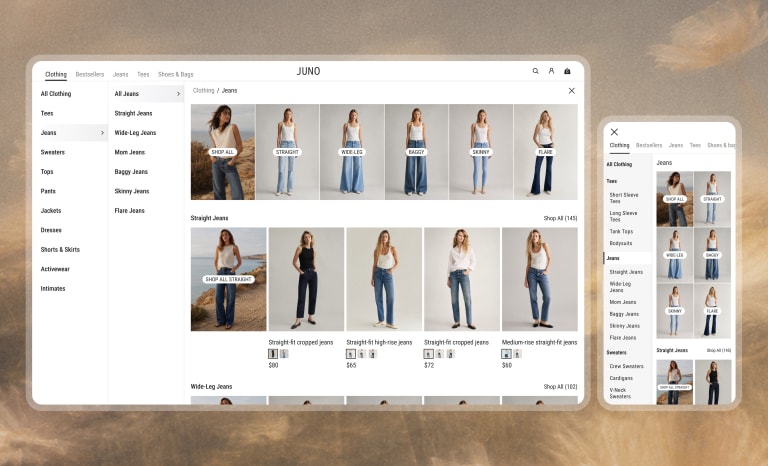
Task: Select outlined swatch under $65 high-rise jeans
Action: click(351, 354)
